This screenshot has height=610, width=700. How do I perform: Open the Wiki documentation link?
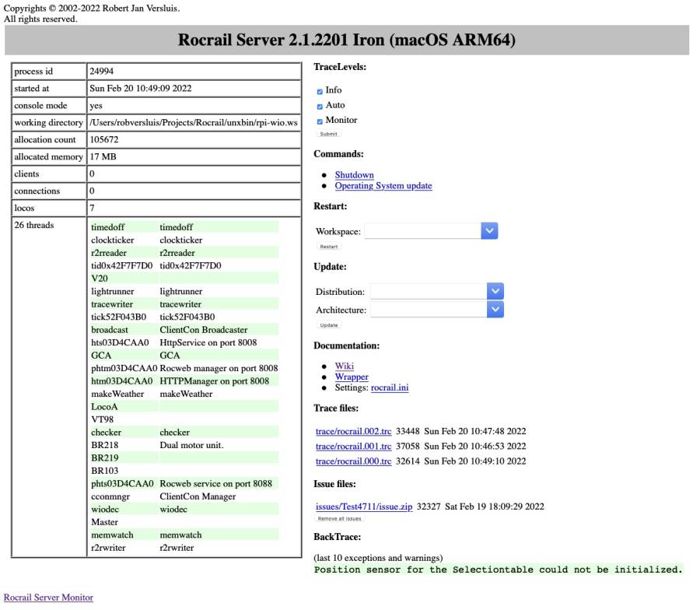pyautogui.click(x=344, y=366)
